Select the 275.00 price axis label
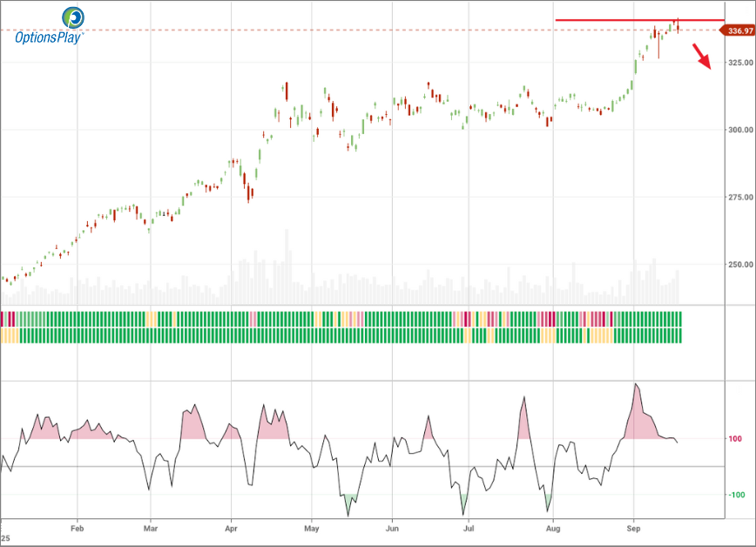The image size is (756, 547). 740,198
